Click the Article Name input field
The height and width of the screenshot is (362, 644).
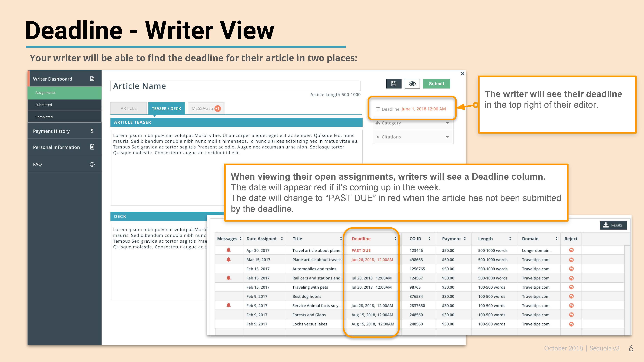pos(235,86)
